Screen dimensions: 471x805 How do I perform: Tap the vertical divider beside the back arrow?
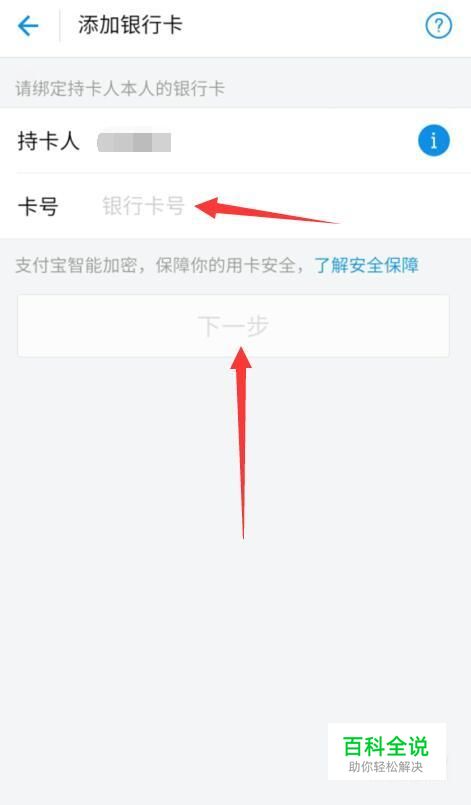tap(60, 26)
